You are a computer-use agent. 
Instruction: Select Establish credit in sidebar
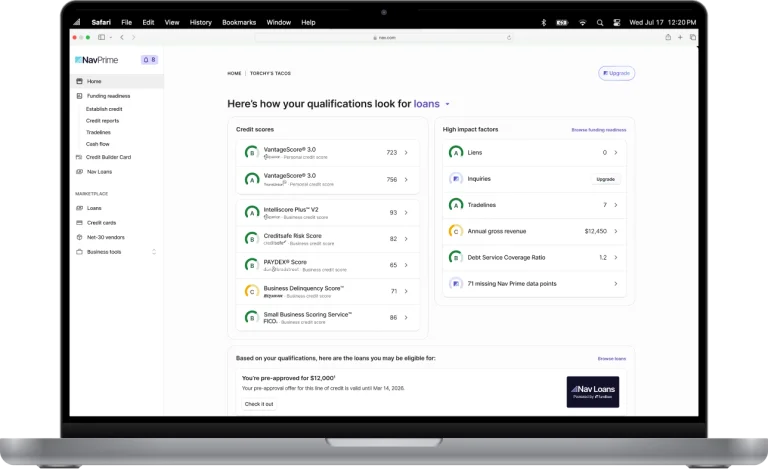click(x=104, y=109)
